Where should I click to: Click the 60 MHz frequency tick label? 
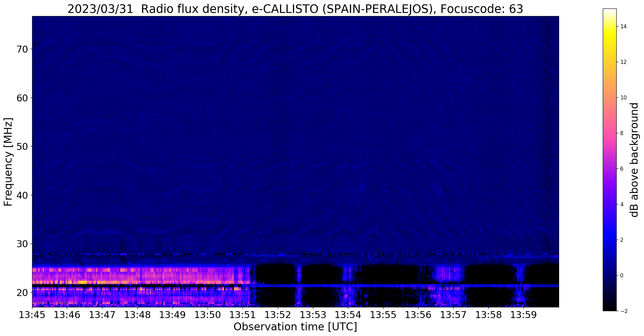22,98
